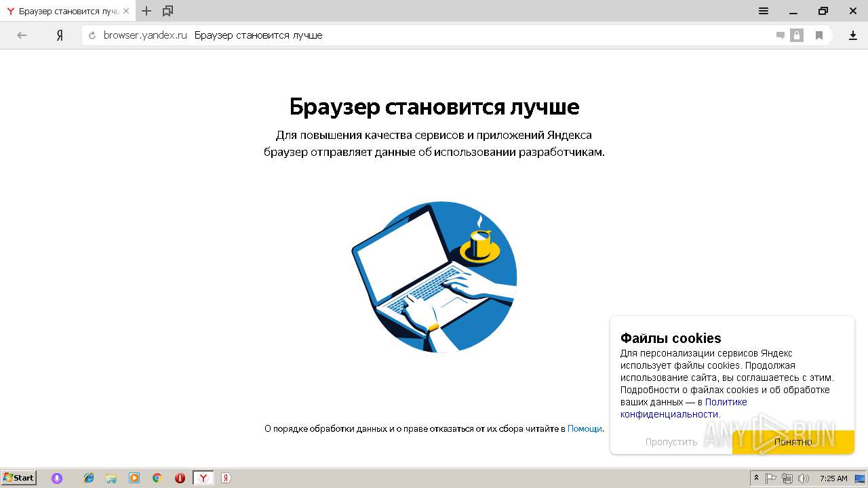Open a new tab with the plus icon
This screenshot has width=868, height=488.
tap(146, 11)
